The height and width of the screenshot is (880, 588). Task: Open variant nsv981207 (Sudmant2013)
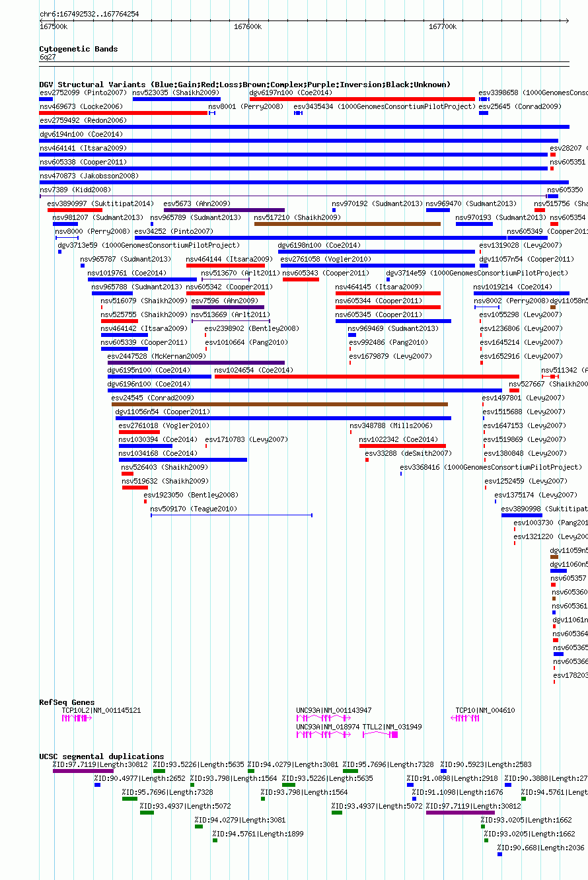tap(98, 217)
